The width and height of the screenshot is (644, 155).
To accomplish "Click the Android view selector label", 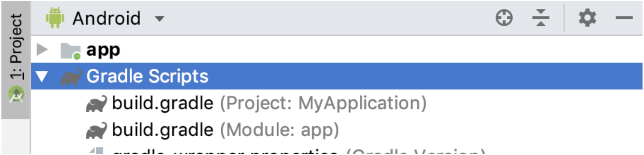I will coord(106,18).
